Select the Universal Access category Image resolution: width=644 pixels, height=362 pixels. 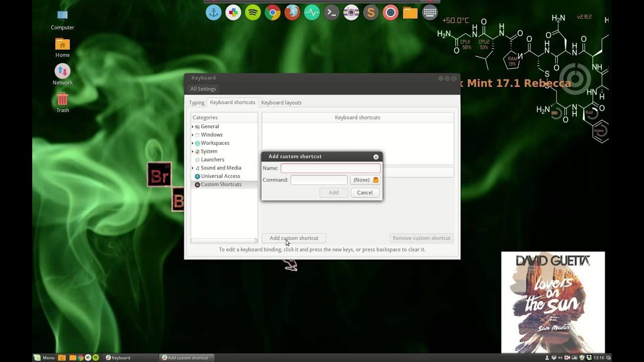[220, 176]
